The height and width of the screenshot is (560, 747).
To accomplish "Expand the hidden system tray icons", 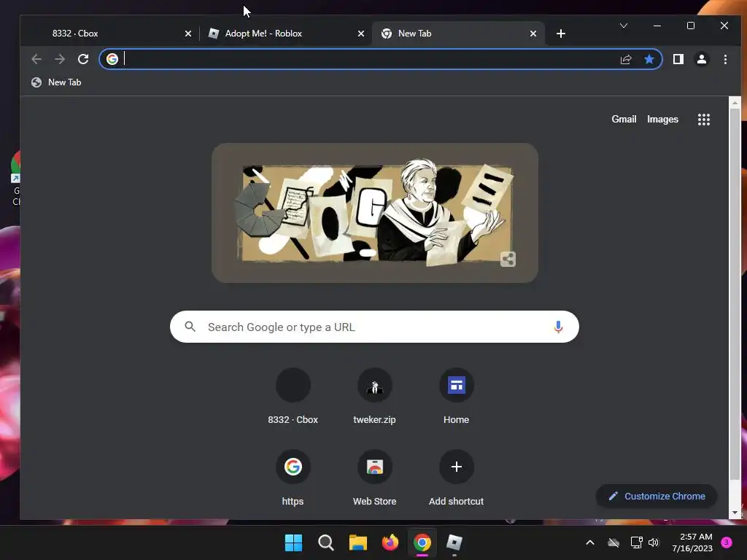I will point(589,542).
